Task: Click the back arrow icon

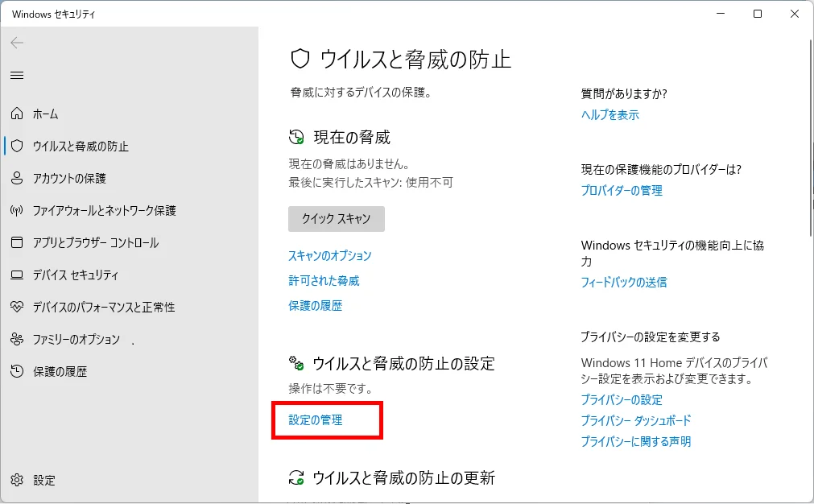Action: coord(17,43)
